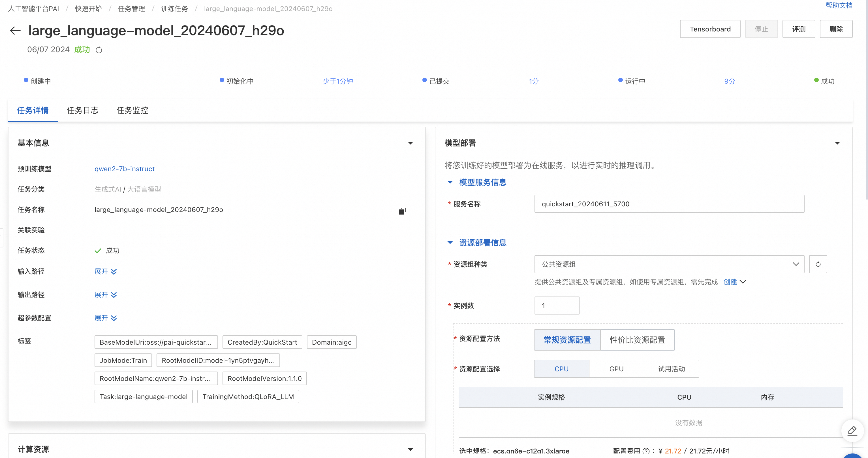Screen dimensions: 868x458
Task: Click the 服务名称 input field
Action: (x=669, y=204)
